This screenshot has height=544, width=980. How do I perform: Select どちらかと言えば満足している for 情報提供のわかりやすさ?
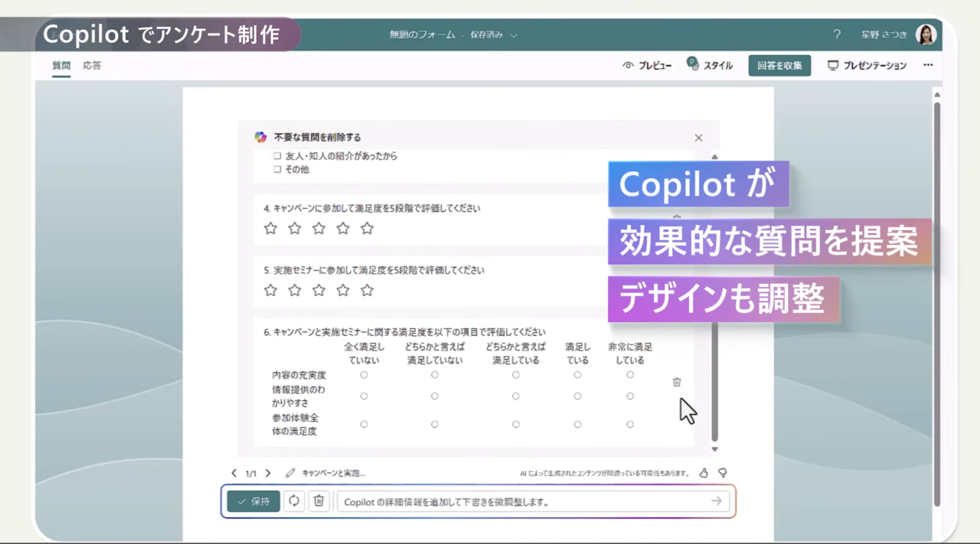515,396
